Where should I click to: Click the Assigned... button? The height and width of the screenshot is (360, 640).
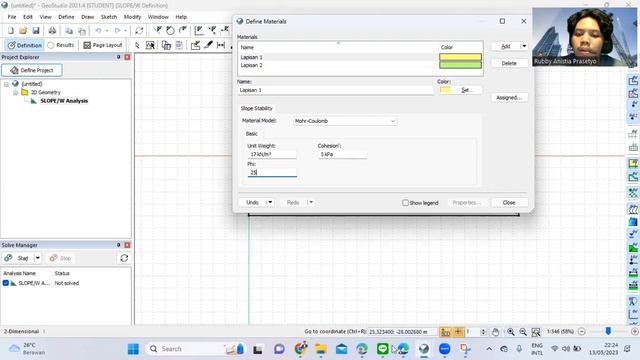509,98
